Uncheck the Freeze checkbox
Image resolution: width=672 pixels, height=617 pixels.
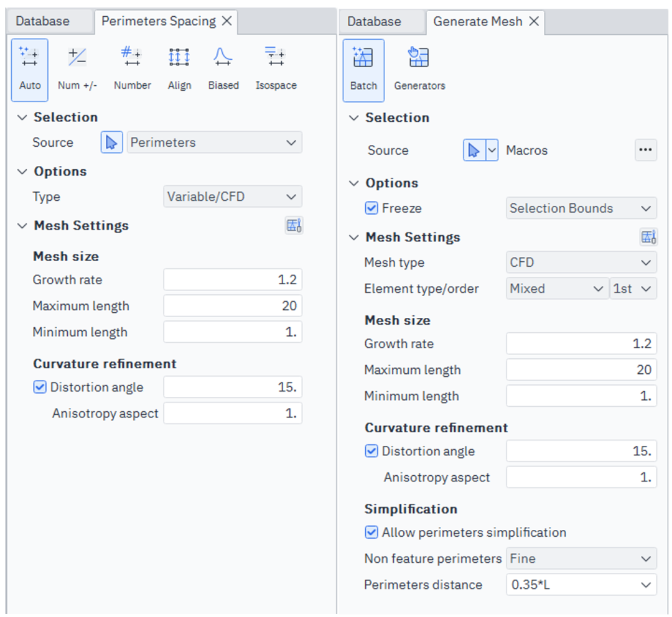click(371, 208)
